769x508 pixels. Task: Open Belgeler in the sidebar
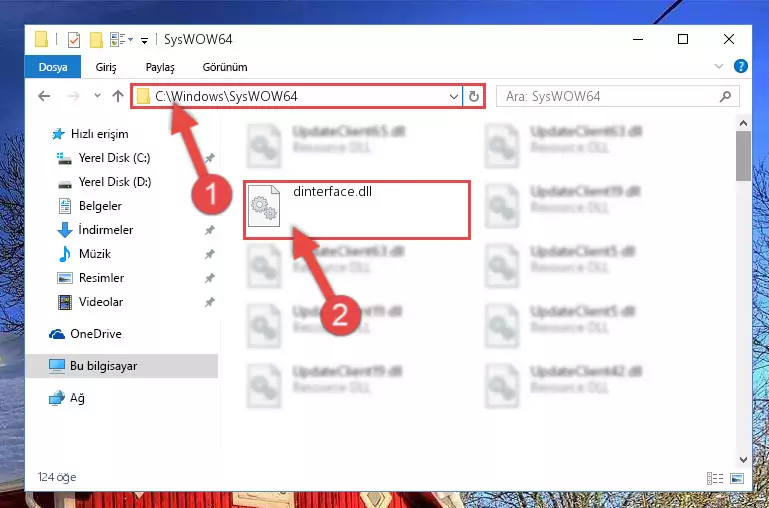(x=100, y=206)
